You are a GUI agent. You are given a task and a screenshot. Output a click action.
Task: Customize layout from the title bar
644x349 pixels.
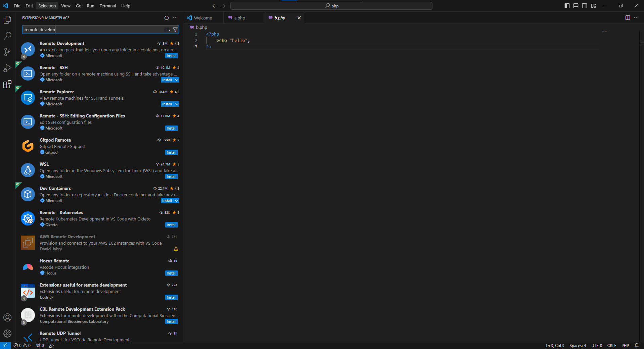[x=594, y=6]
